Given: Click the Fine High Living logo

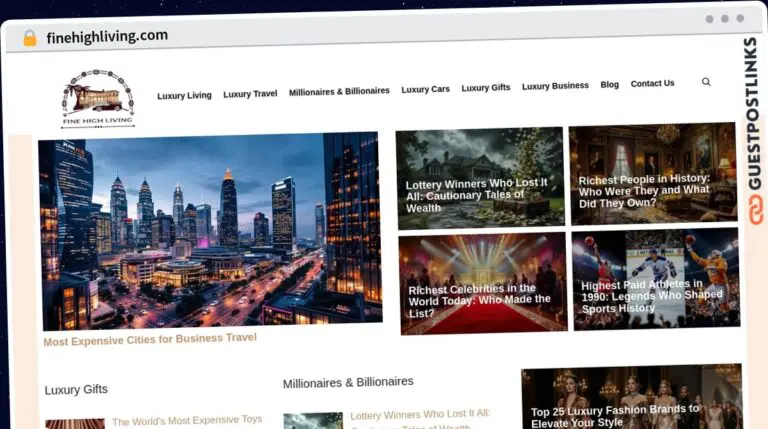Looking at the screenshot, I should (97, 98).
